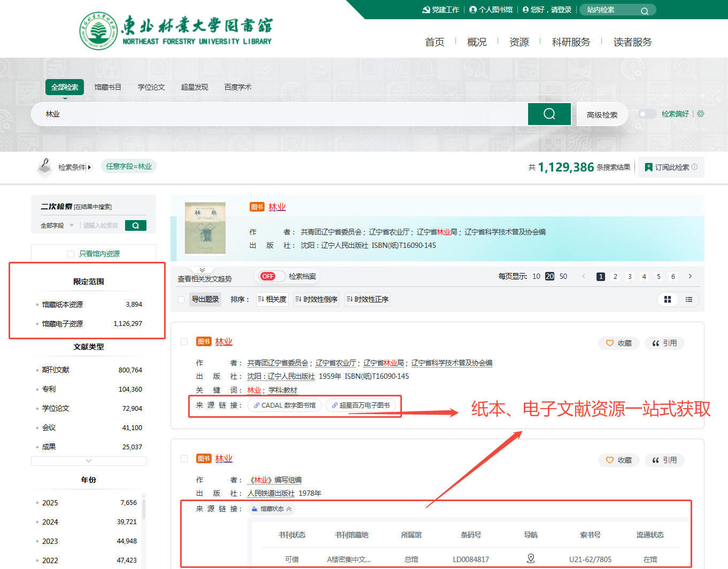Image resolution: width=728 pixels, height=569 pixels.
Task: Click the search preferences gear icon
Action: click(700, 114)
